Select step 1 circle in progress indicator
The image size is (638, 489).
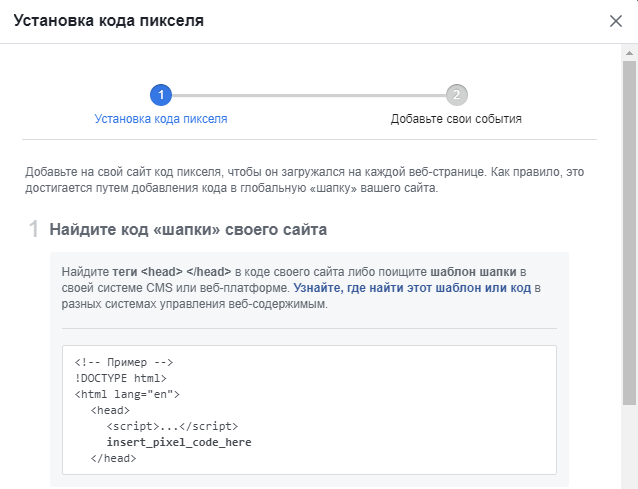click(x=161, y=95)
